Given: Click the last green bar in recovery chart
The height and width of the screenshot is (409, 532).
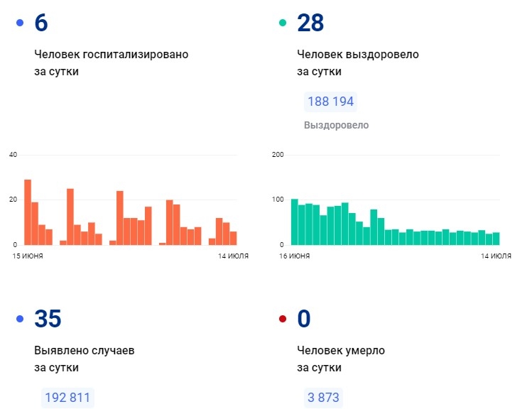Looking at the screenshot, I should [x=496, y=238].
